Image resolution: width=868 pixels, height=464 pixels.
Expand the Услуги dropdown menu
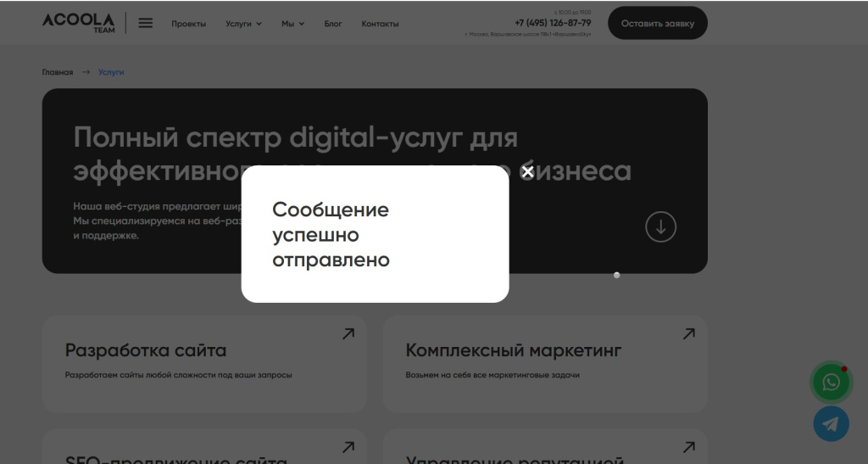point(243,24)
